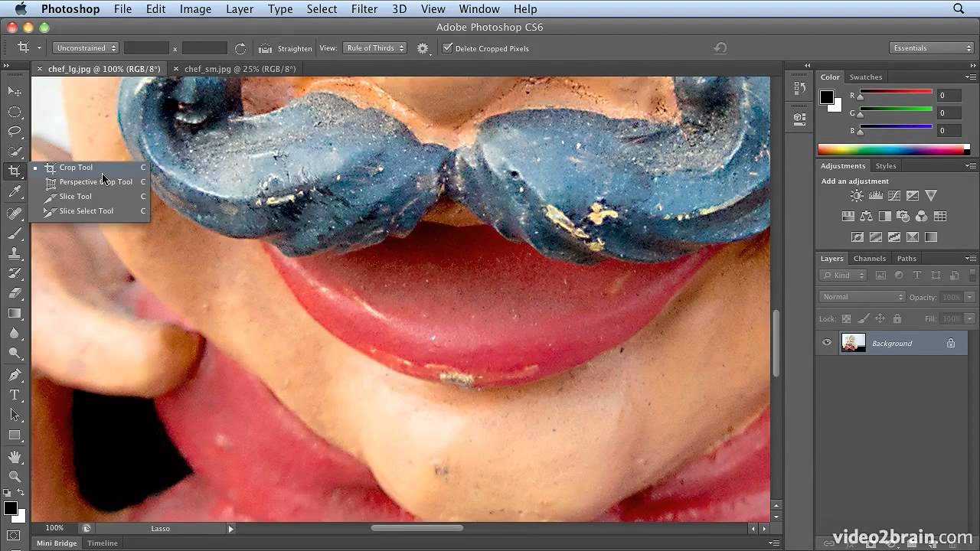Select the Elliptical Marquee tool
The width and height of the screenshot is (980, 551).
point(15,112)
